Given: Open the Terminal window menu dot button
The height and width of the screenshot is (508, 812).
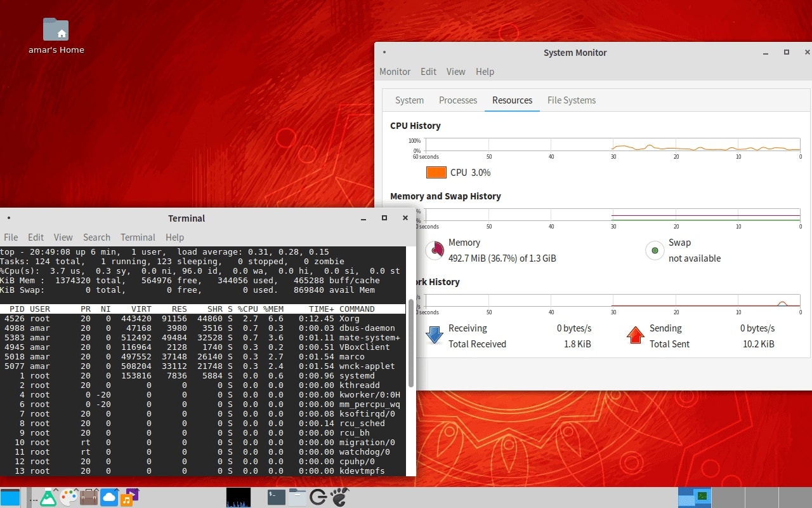Looking at the screenshot, I should [x=9, y=218].
